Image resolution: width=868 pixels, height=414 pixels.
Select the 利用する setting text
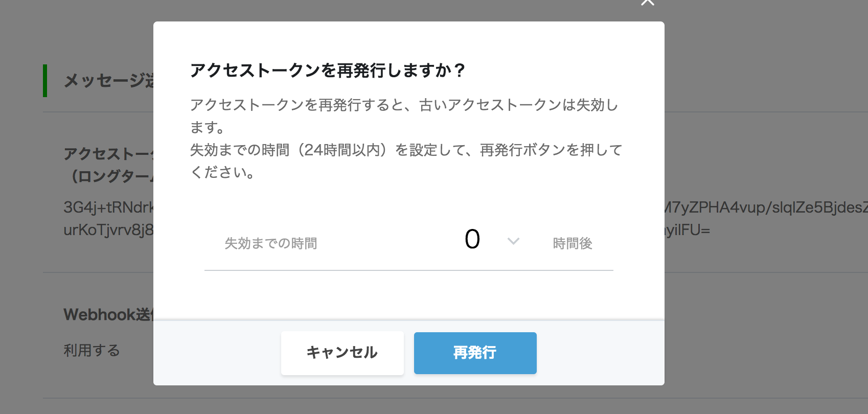(92, 351)
